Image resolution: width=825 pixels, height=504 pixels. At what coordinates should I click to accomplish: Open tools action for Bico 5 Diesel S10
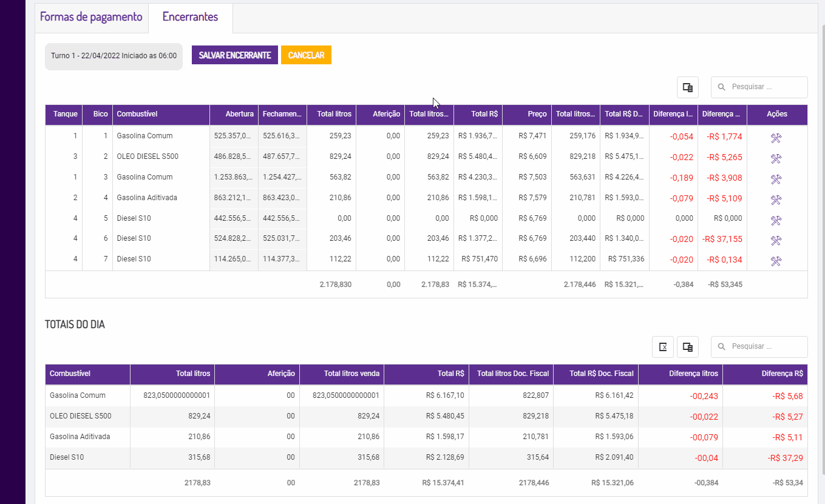pyautogui.click(x=776, y=221)
